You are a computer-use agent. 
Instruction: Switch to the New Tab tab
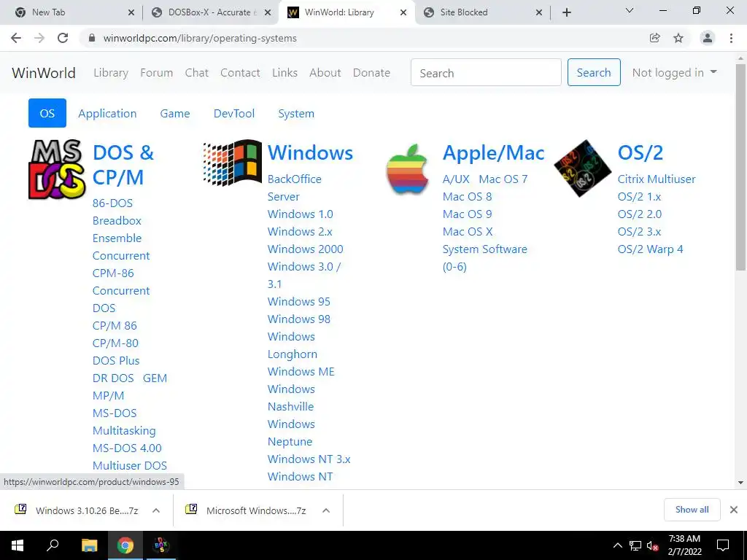tap(71, 12)
